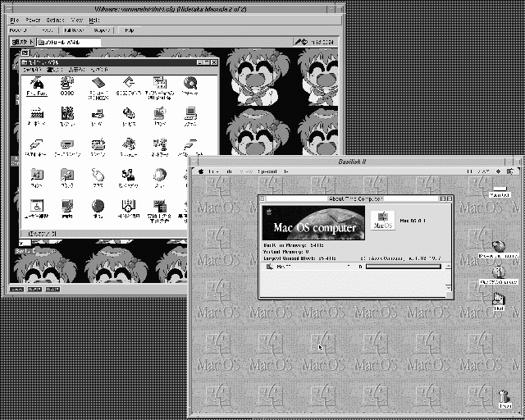Viewport: 525px width, 420px height.
Task: Open VMware Settings menu
Action: point(55,21)
